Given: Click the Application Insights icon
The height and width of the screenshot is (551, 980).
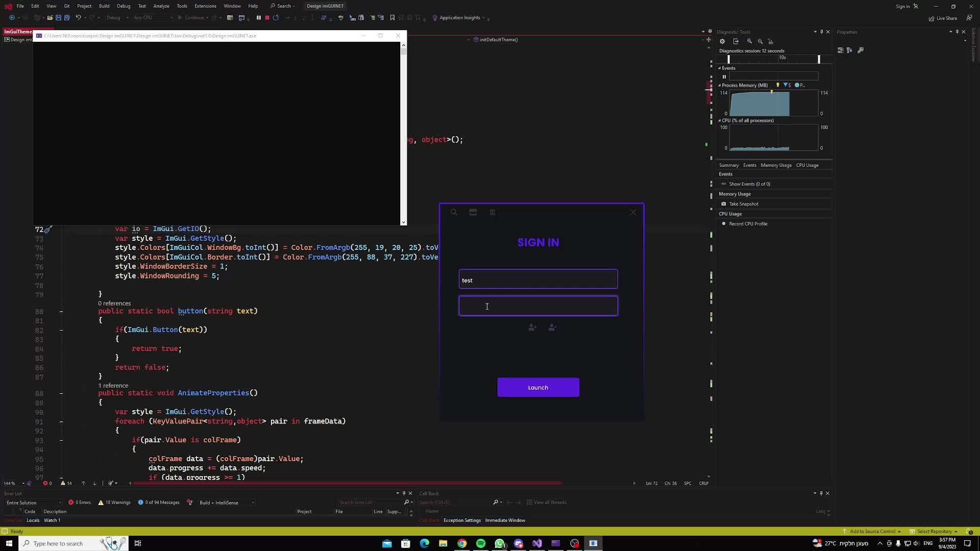Looking at the screenshot, I should [435, 17].
